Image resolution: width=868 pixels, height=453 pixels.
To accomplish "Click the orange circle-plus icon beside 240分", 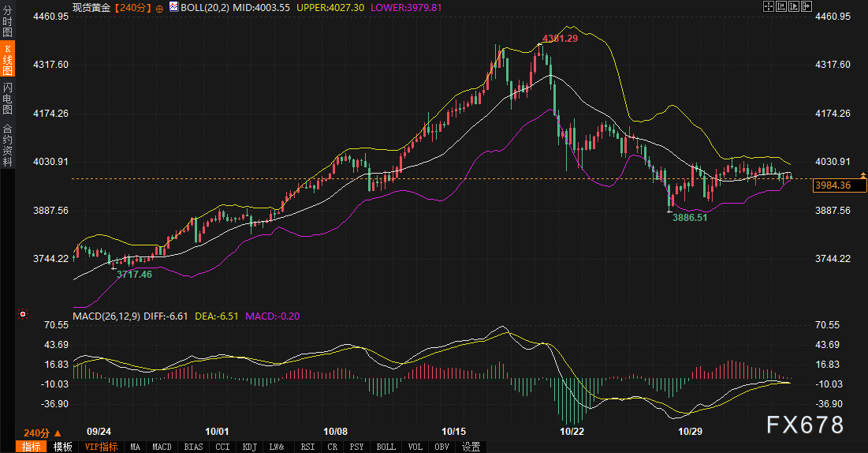I will coord(159,8).
